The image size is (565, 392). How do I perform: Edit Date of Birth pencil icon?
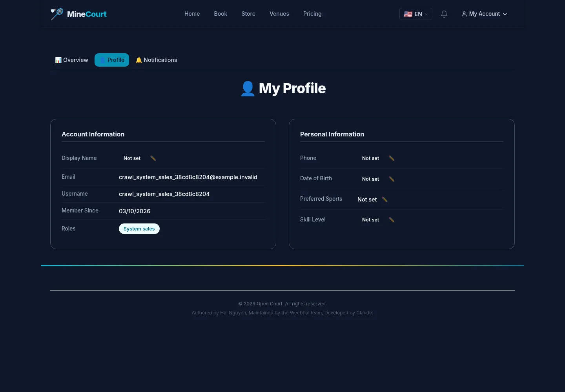click(x=392, y=179)
